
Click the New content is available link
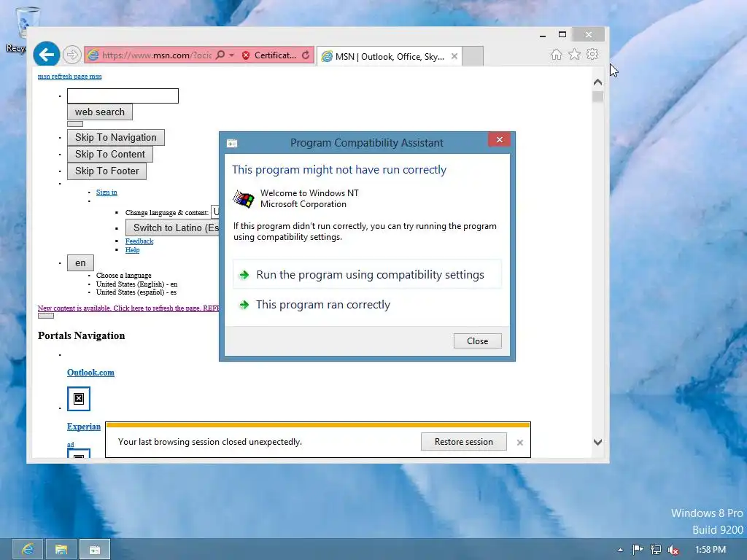pos(128,308)
